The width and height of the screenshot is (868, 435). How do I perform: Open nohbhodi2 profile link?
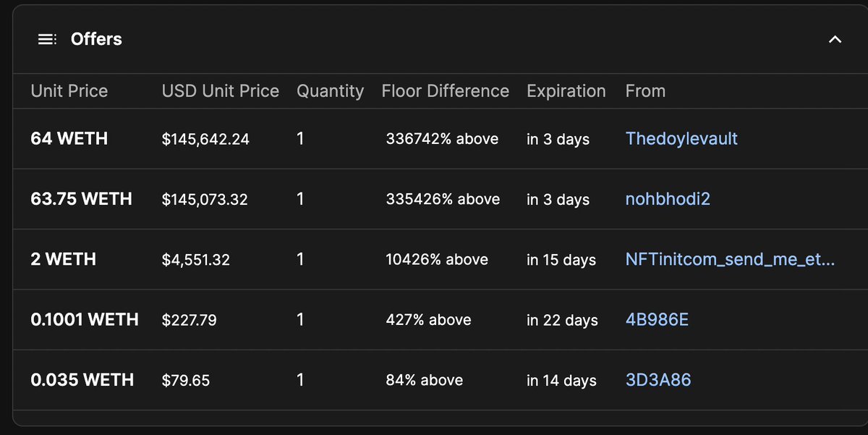tap(668, 198)
